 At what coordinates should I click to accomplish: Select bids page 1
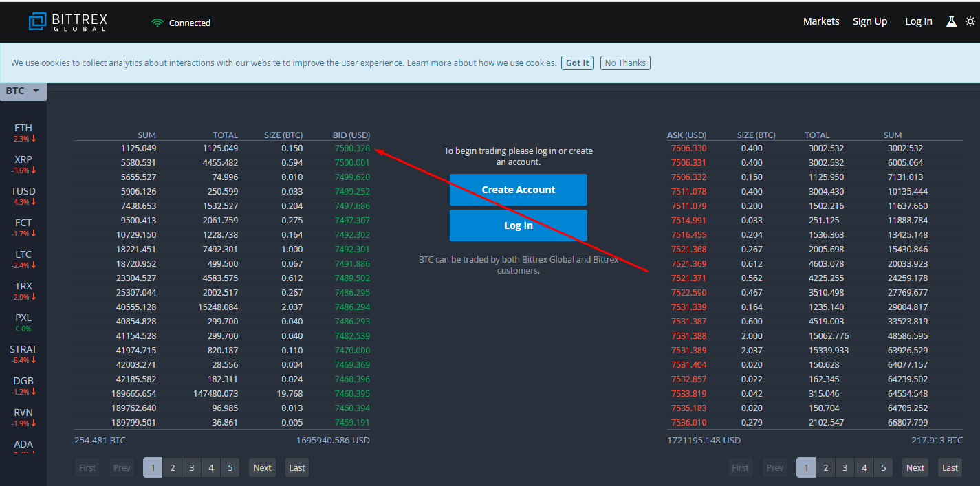point(153,467)
